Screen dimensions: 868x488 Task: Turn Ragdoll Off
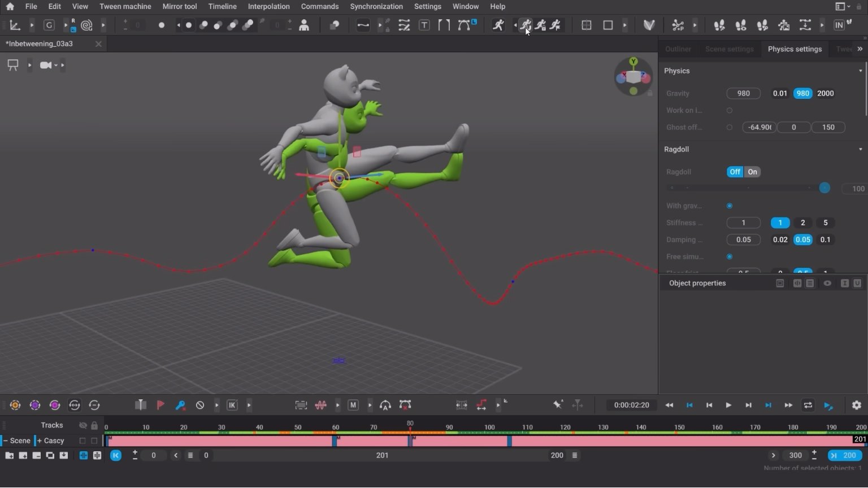pos(735,172)
